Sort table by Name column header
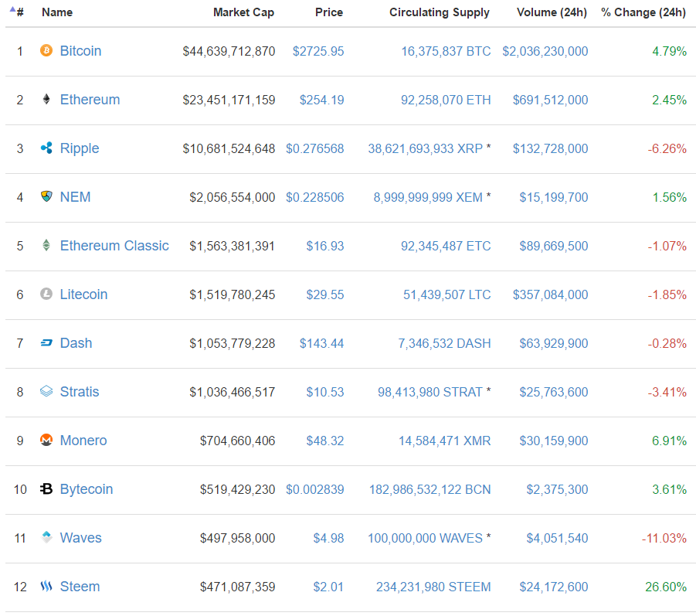This screenshot has width=696, height=616. tap(57, 12)
